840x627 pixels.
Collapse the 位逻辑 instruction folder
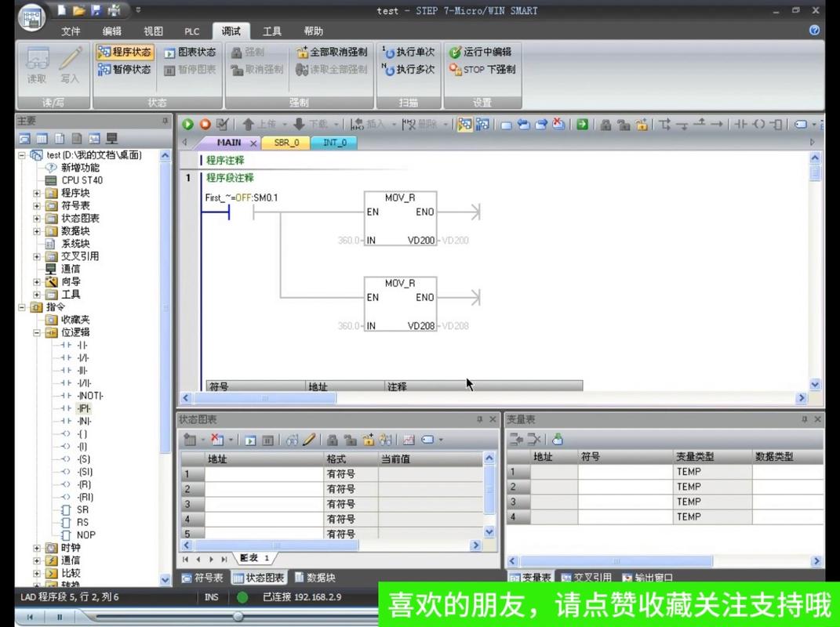(37, 332)
